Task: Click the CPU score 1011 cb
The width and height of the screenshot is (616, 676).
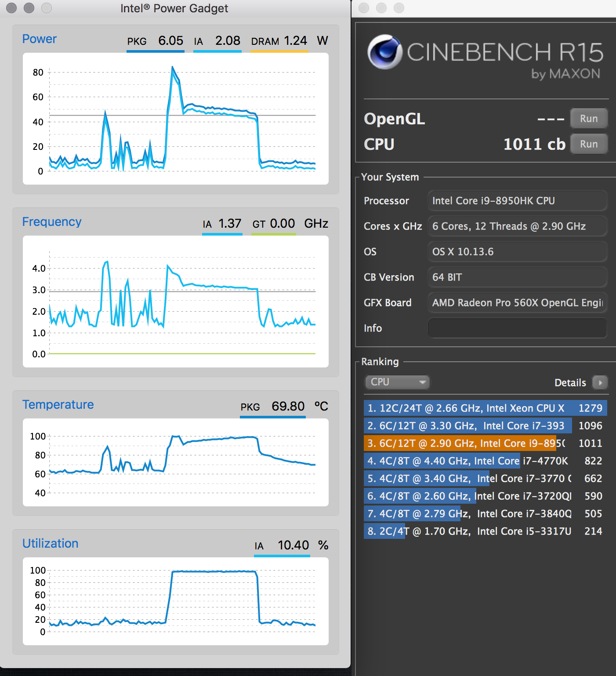Action: (534, 144)
